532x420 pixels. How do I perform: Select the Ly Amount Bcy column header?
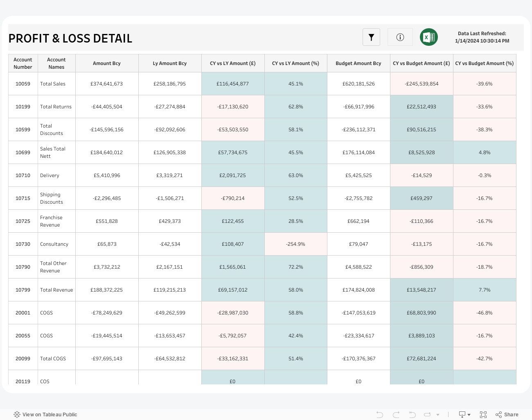click(170, 63)
